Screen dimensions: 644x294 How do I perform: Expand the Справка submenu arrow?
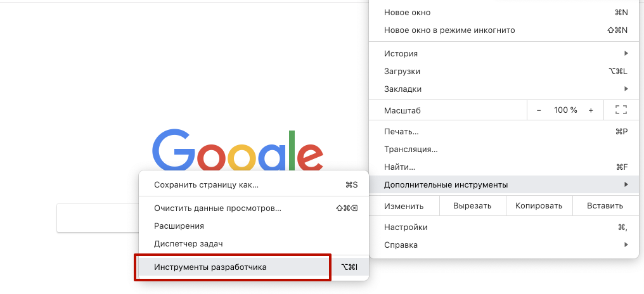pos(626,245)
